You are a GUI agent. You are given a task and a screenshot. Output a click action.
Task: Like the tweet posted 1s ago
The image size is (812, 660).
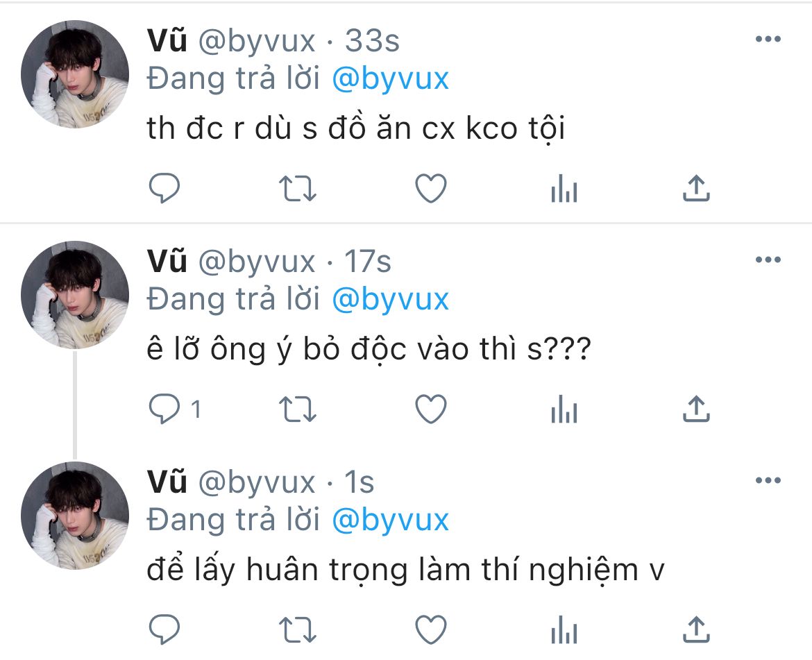431,629
